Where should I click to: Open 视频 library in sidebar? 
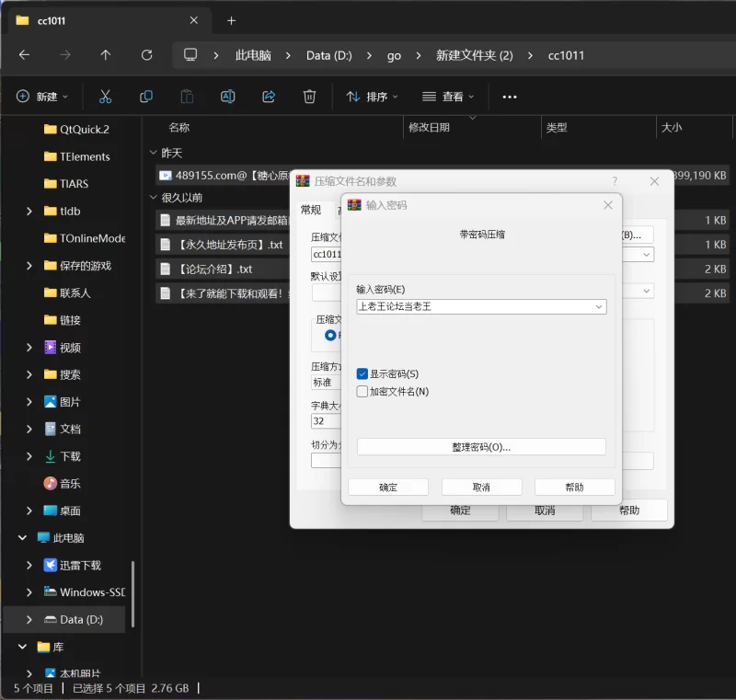(63, 348)
